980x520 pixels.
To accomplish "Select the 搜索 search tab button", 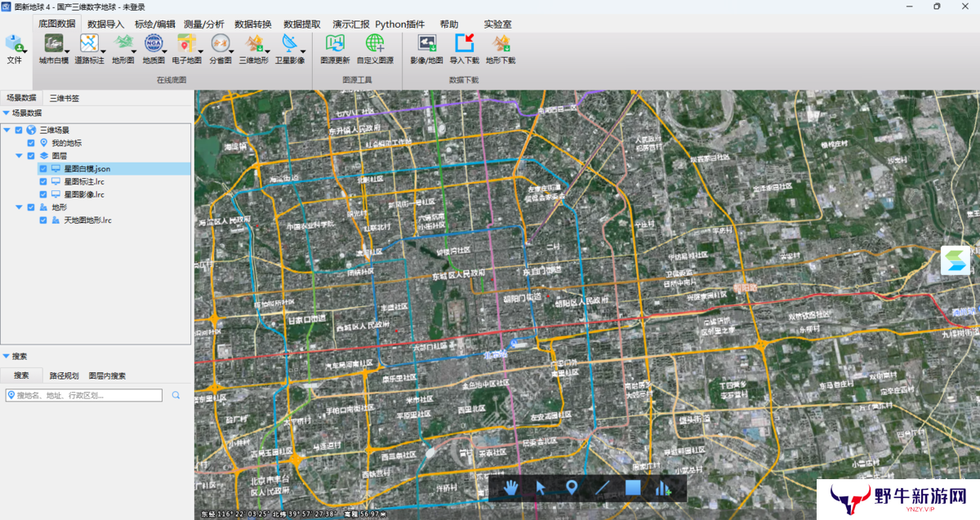I will pos(21,376).
